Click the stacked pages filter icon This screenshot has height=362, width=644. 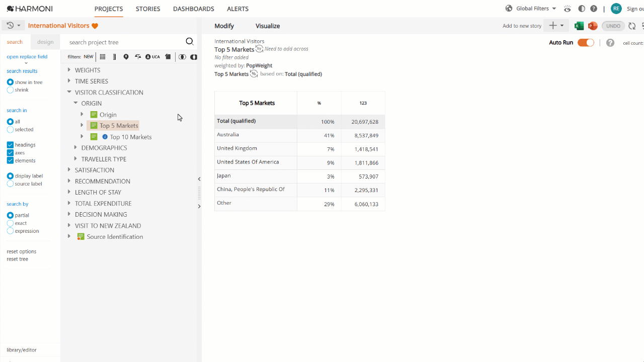point(168,57)
